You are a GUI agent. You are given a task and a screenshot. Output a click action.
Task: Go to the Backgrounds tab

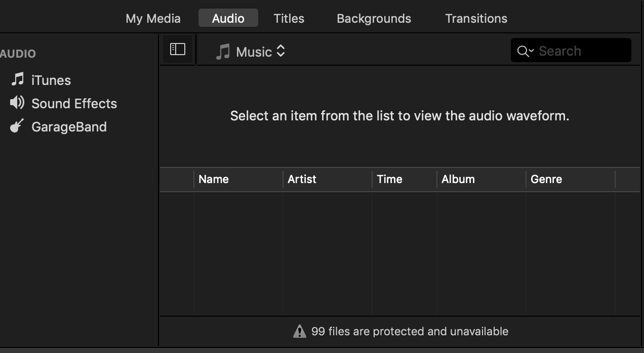[374, 18]
